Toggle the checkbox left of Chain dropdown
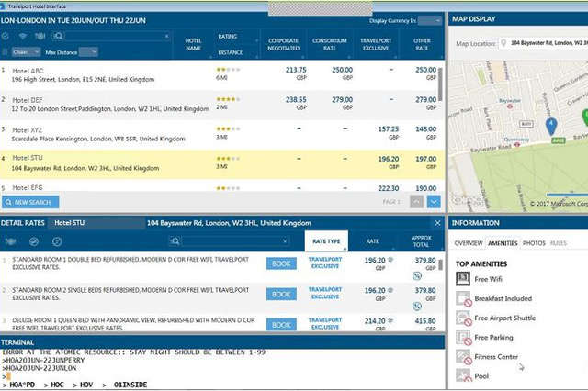Viewport: 588px width, 391px height. click(x=5, y=52)
